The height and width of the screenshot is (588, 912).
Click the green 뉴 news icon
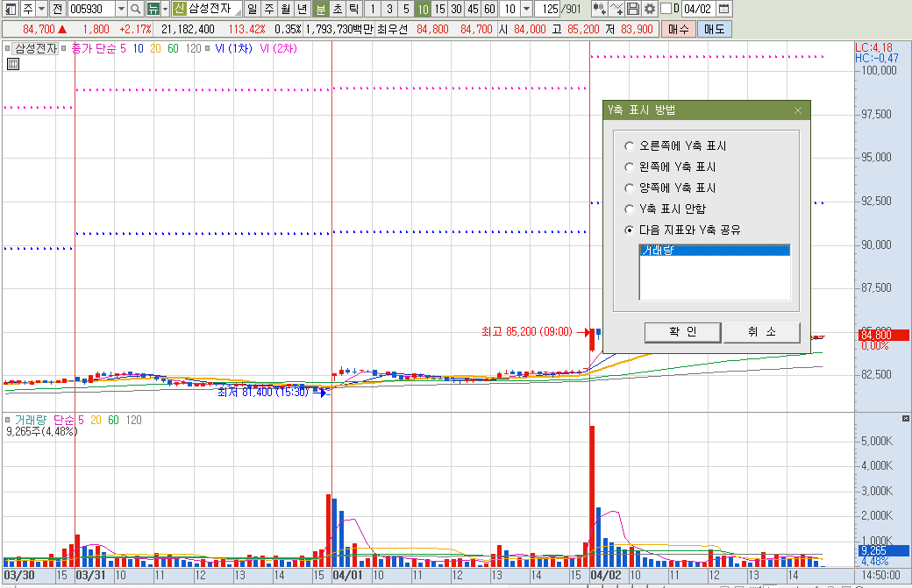coord(153,9)
